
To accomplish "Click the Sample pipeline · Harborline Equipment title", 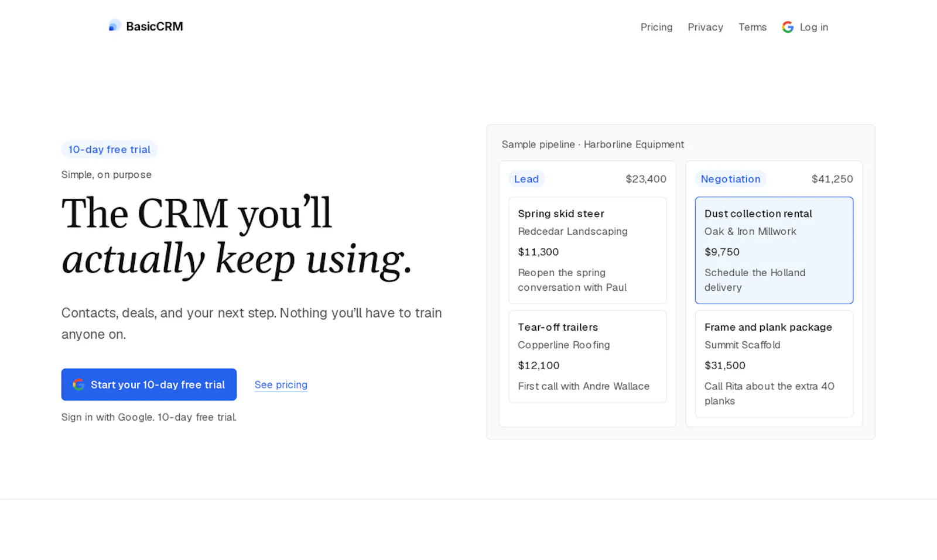I will 593,145.
